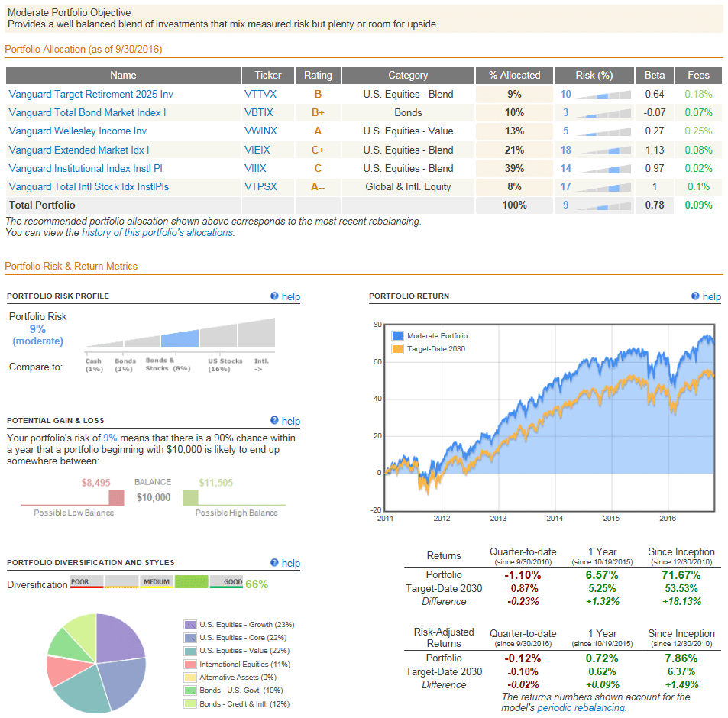The image size is (728, 718).
Task: Click the risk value 18 for VIEIX
Action: pos(565,150)
